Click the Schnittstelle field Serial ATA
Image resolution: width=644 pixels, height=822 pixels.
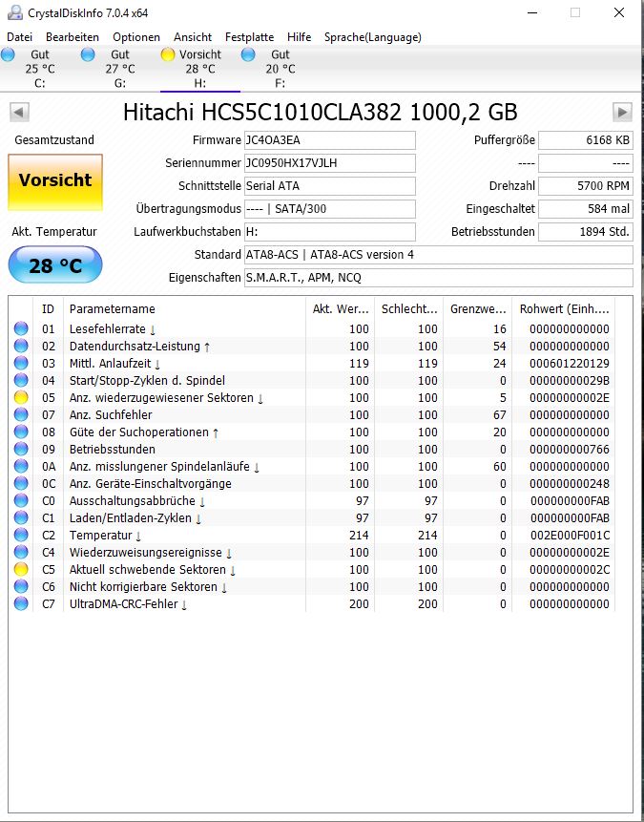pyautogui.click(x=329, y=186)
